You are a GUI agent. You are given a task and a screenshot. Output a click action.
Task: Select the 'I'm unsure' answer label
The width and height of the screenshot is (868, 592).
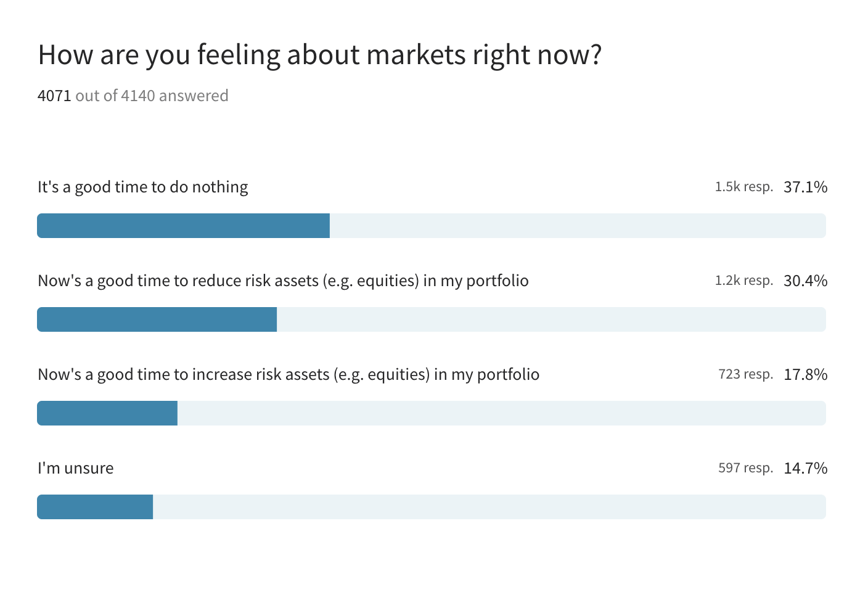point(76,468)
